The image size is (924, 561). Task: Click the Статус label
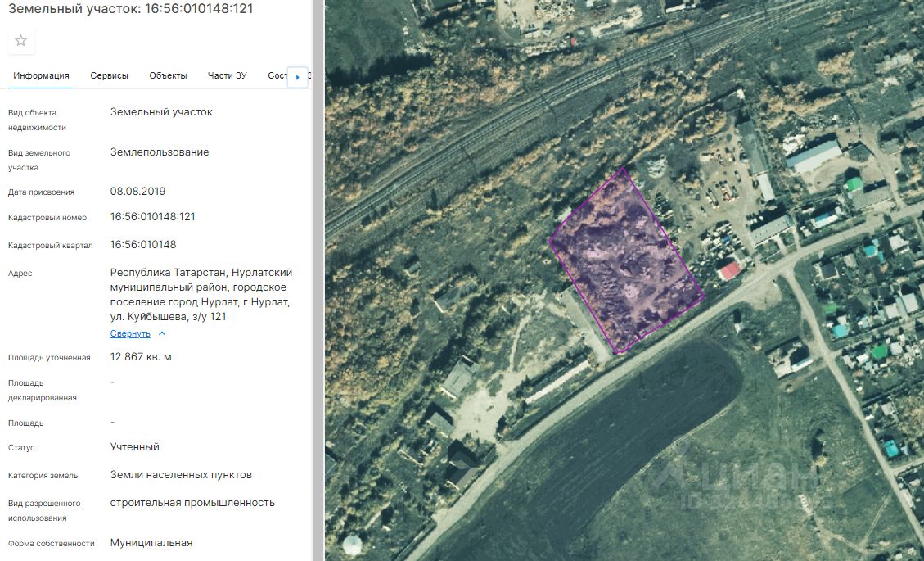coord(21,448)
